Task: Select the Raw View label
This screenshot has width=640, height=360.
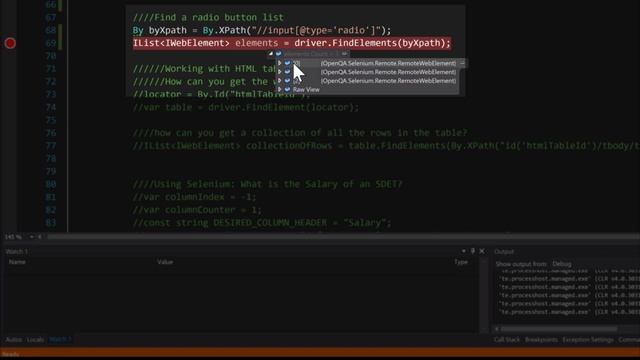Action: (x=306, y=89)
